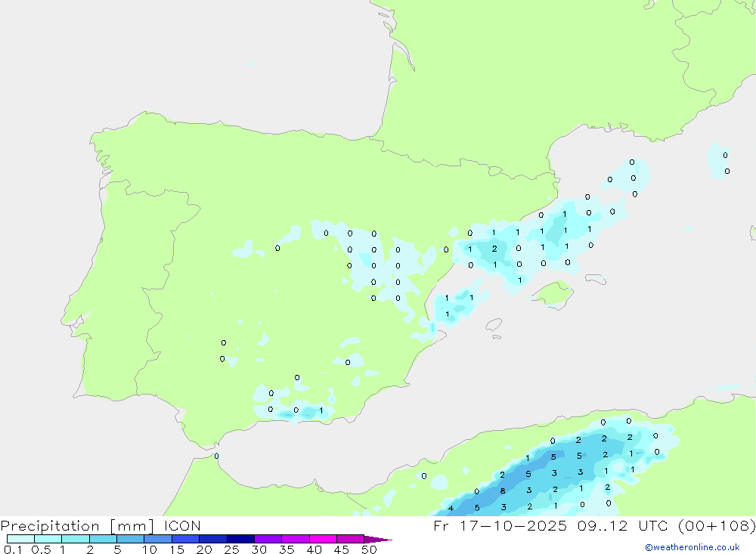Screen dimensions: 756x554
Task: Click the '4' precipitation value on the map
Action: (451, 508)
